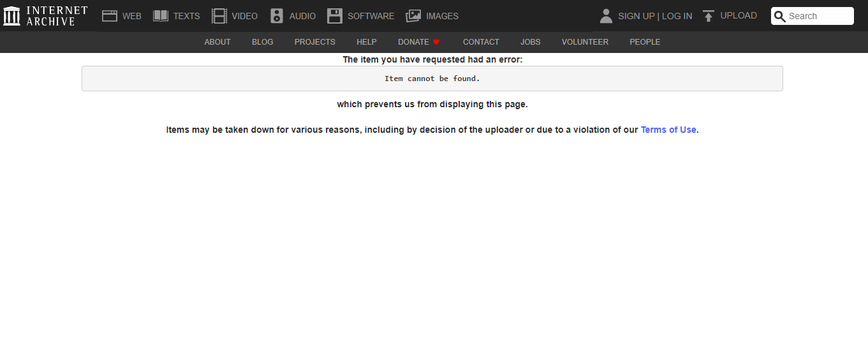
Task: Open the Texts book icon
Action: pos(161,16)
